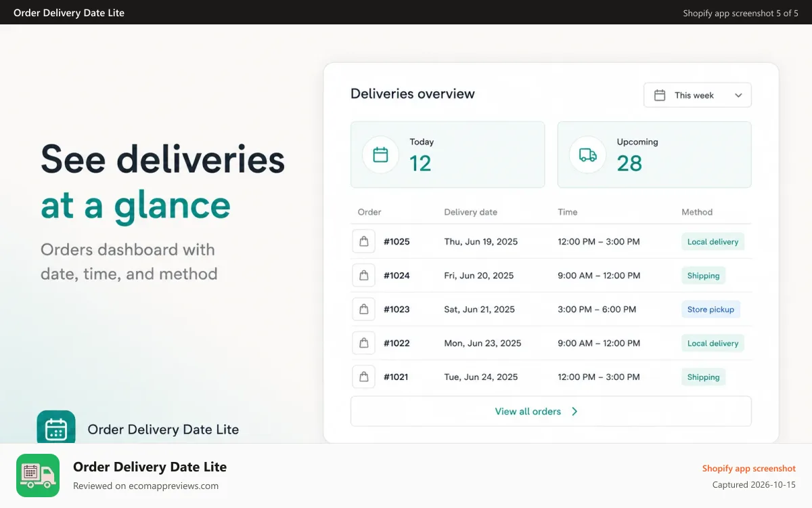Click the Order column header
The image size is (812, 508).
pos(369,212)
